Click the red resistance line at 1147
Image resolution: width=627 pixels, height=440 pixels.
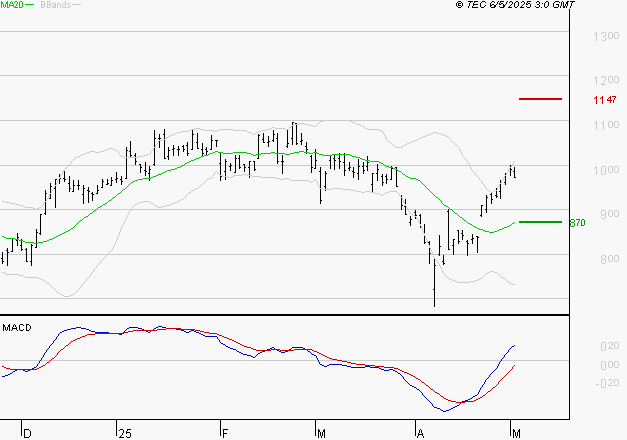pos(540,99)
